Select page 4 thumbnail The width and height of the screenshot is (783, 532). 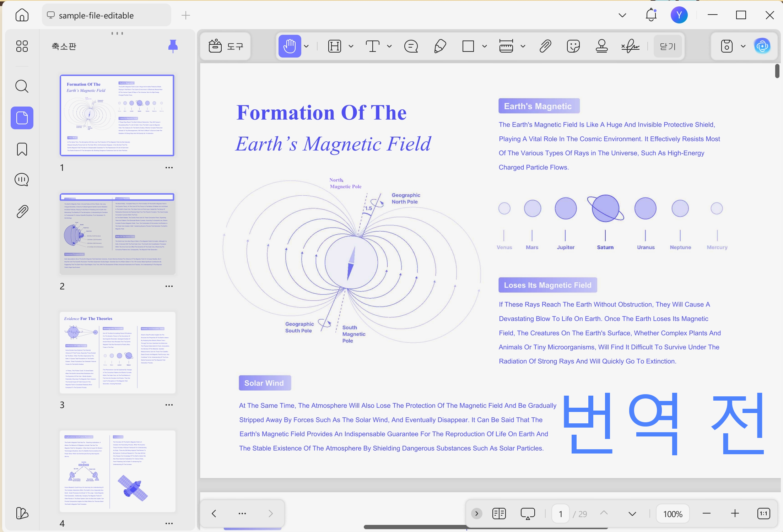(117, 471)
